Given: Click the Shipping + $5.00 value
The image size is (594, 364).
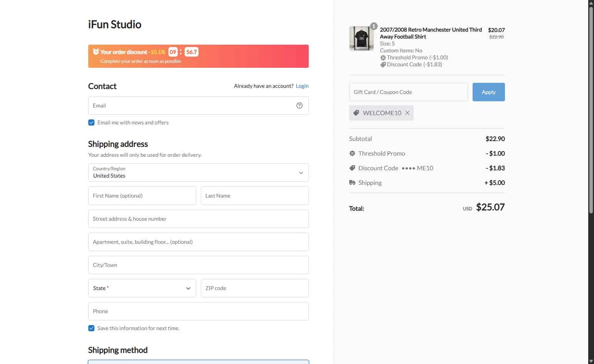Looking at the screenshot, I should [x=495, y=183].
